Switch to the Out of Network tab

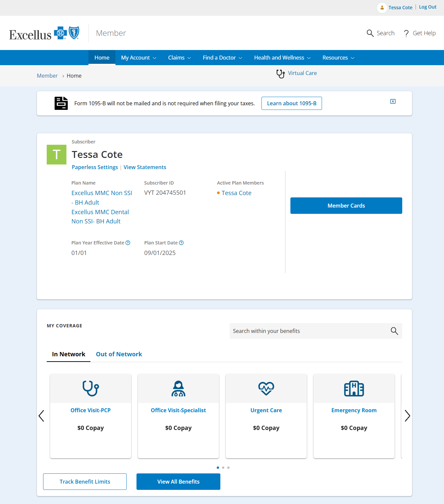click(119, 354)
